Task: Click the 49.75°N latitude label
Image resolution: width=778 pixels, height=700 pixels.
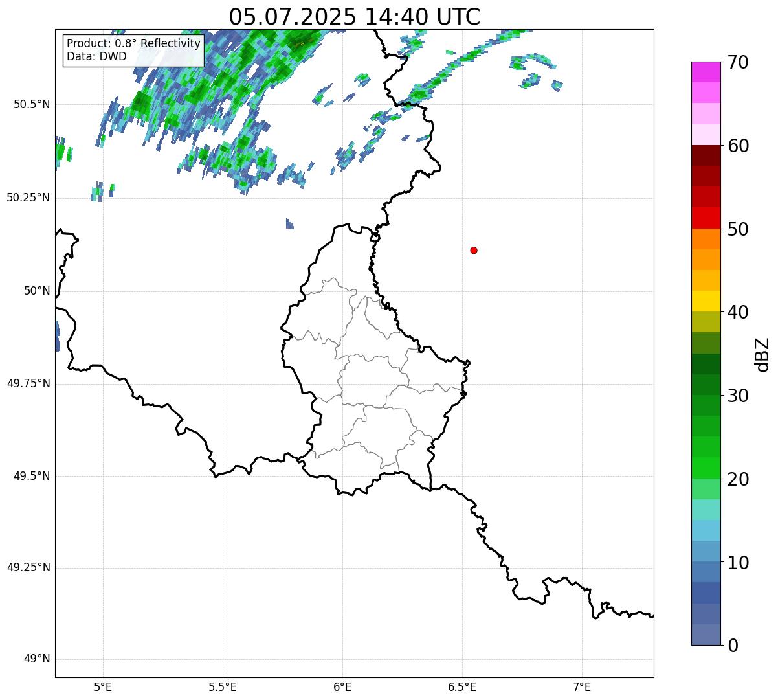Action: (28, 383)
